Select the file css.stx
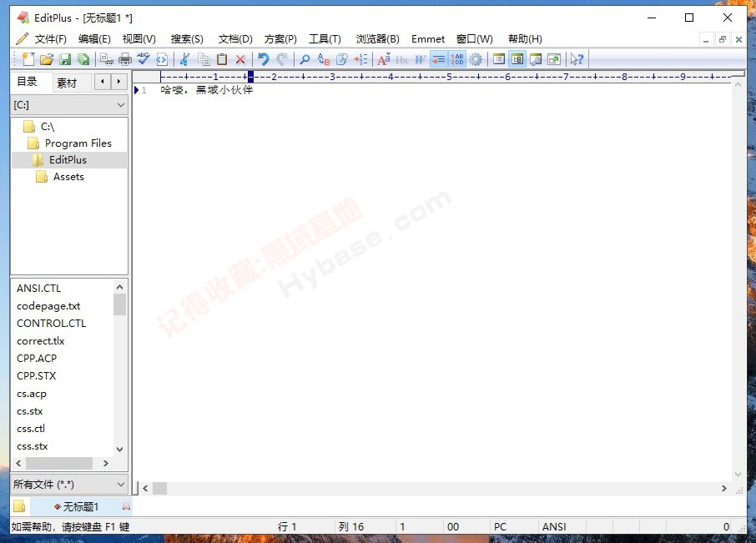The image size is (756, 543). pyautogui.click(x=33, y=446)
